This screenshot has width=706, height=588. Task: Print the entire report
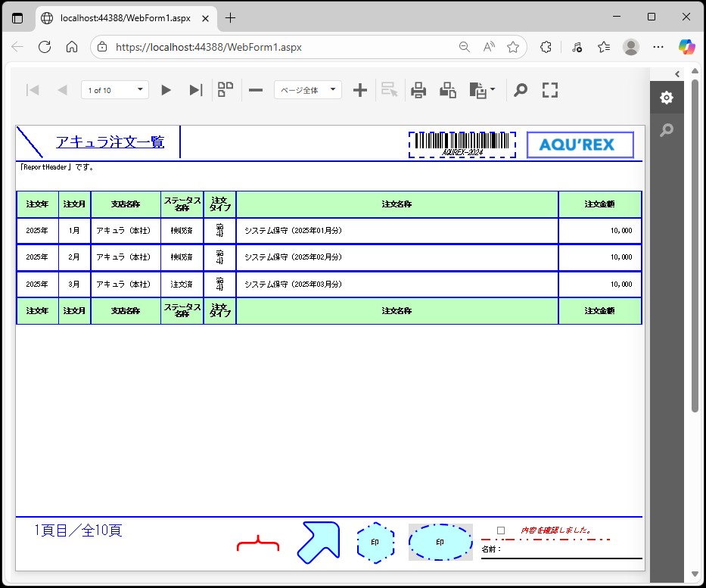[418, 90]
